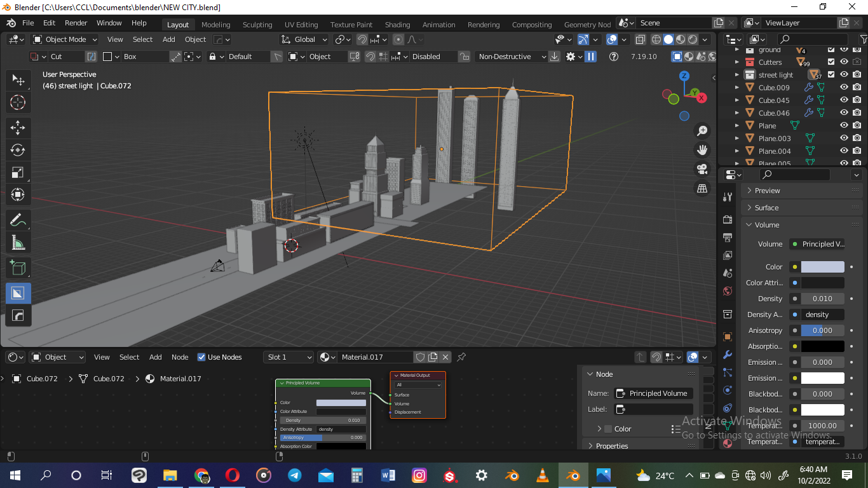Unlink Material.017 using the X button
The width and height of the screenshot is (868, 488).
tap(445, 357)
